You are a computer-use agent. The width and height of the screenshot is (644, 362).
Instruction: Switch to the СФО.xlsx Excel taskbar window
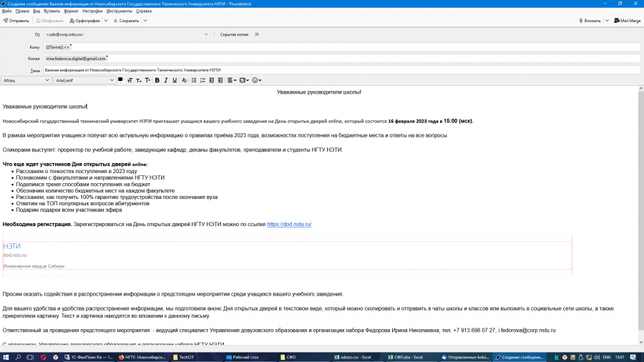(405, 357)
